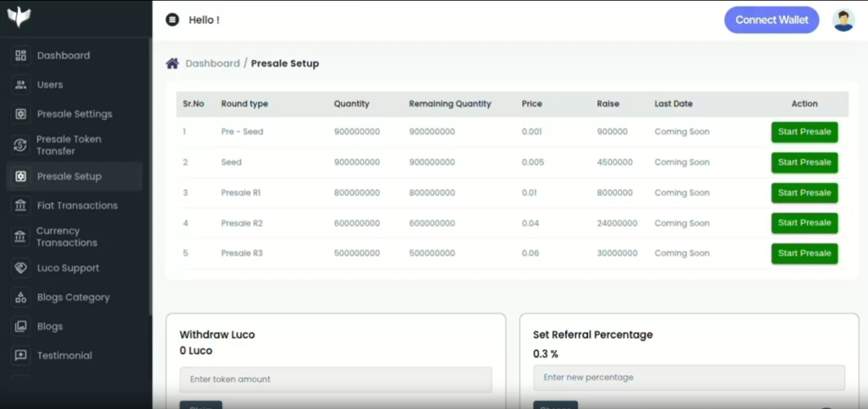Open Presale Settings in sidebar
The width and height of the screenshot is (868, 409).
point(75,114)
